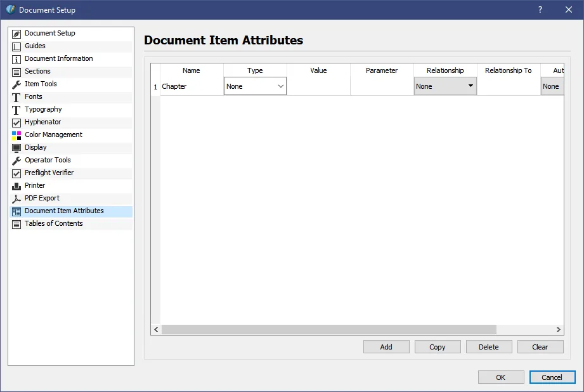This screenshot has width=584, height=392.
Task: Click the Hyphenator checkmark icon
Action: 16,122
